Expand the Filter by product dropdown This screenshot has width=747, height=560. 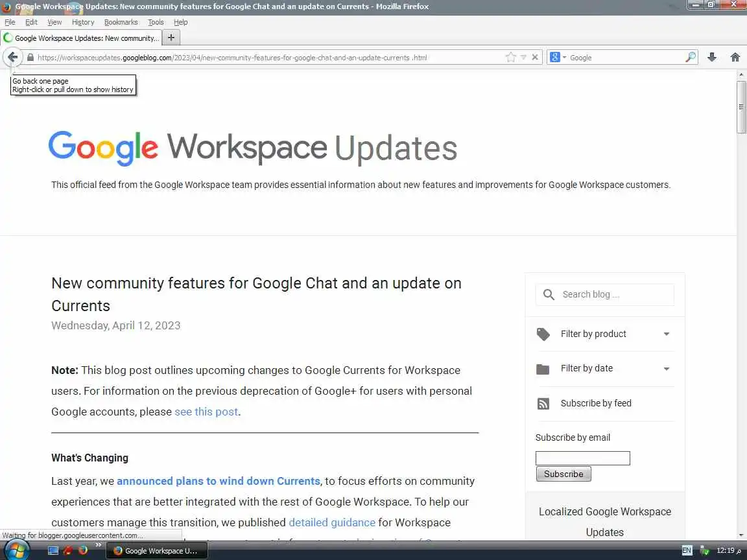tap(667, 334)
